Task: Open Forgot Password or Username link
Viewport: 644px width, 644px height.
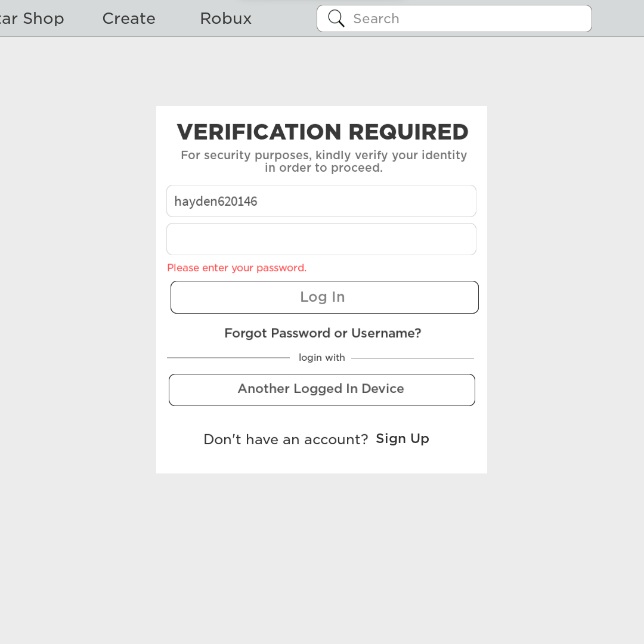Action: (x=323, y=333)
